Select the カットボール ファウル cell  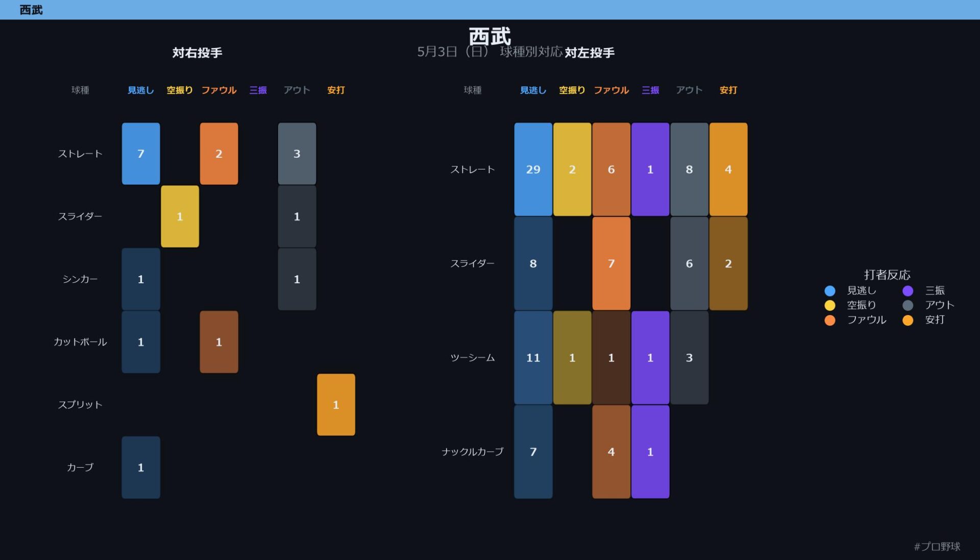[219, 342]
